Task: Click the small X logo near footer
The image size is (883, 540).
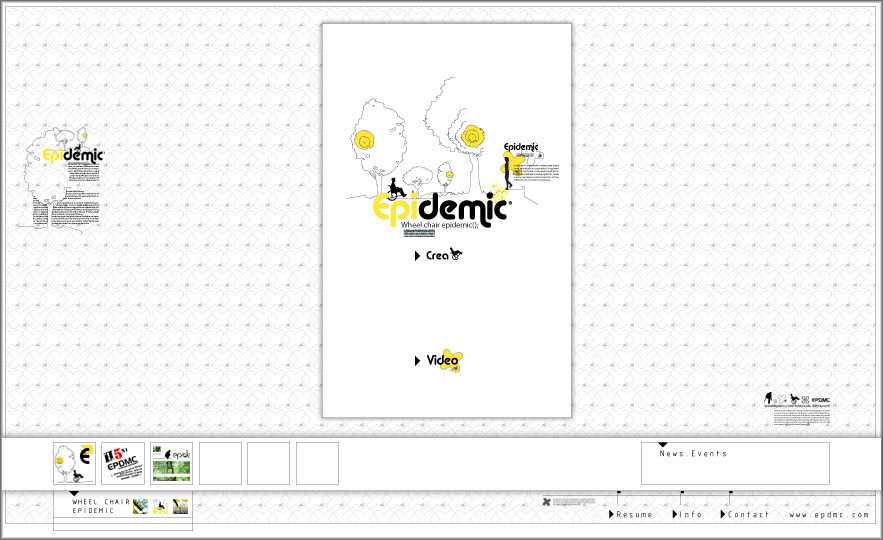Action: tap(546, 501)
